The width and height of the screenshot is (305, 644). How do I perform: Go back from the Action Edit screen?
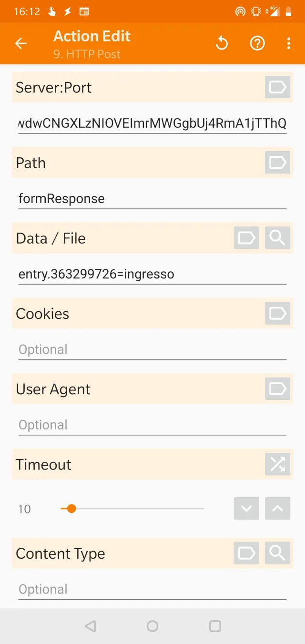[x=21, y=43]
